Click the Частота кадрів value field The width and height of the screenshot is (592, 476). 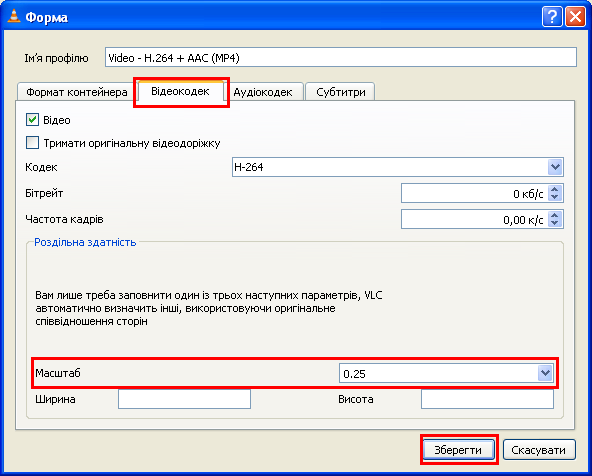point(474,219)
